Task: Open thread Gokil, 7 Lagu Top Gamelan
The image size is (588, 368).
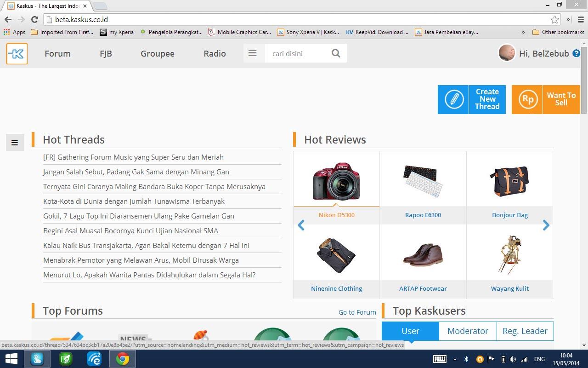Action: [139, 216]
